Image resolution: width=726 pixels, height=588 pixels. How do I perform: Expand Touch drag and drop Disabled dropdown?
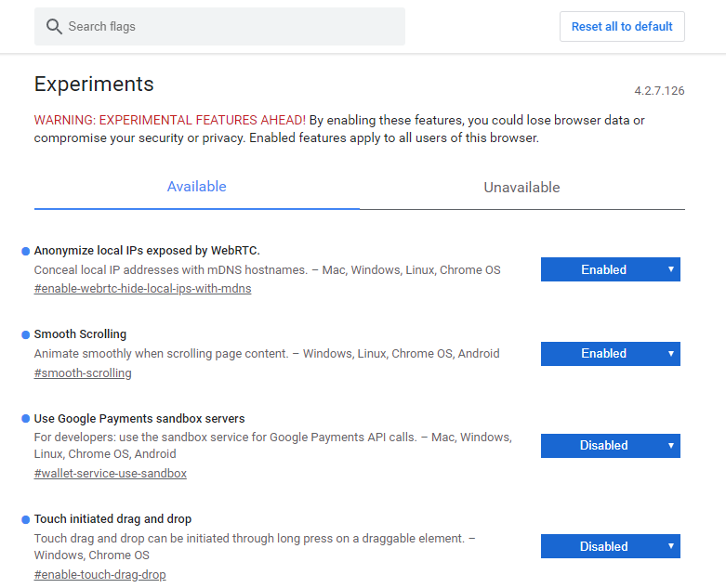(x=610, y=546)
